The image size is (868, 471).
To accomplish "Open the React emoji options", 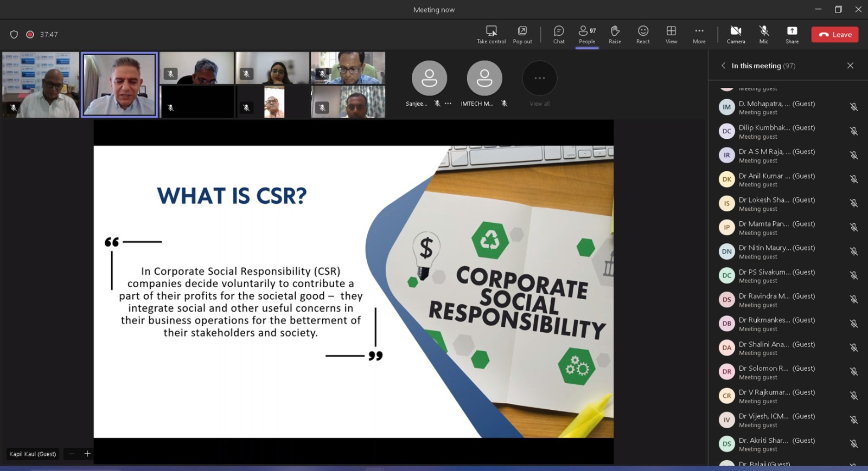I will pyautogui.click(x=643, y=34).
